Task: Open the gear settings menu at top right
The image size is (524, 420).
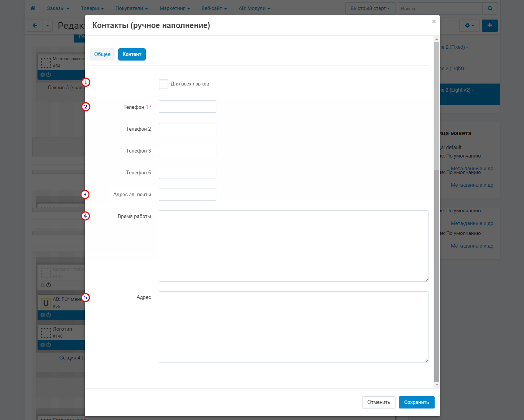Action: click(x=469, y=26)
